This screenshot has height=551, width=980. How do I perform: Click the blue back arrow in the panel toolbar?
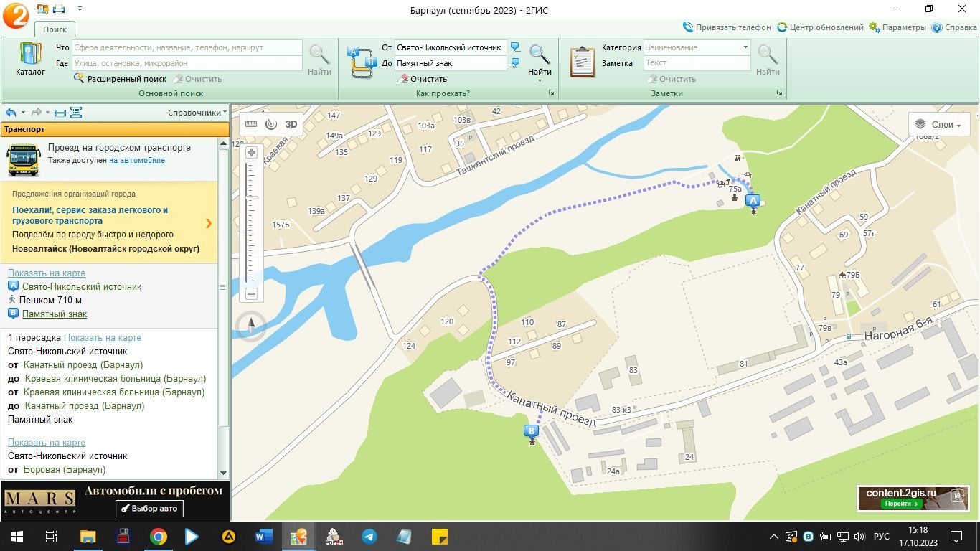[x=11, y=113]
